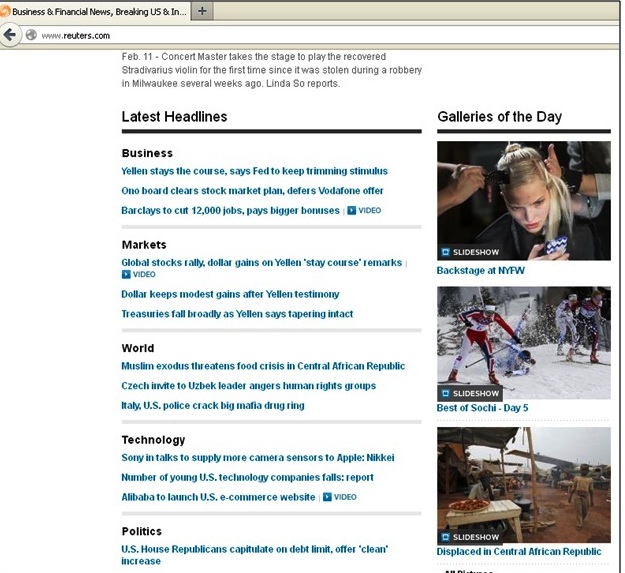The image size is (625, 573).
Task: Open Czech invite to Uzbek leader article
Action: tap(248, 386)
